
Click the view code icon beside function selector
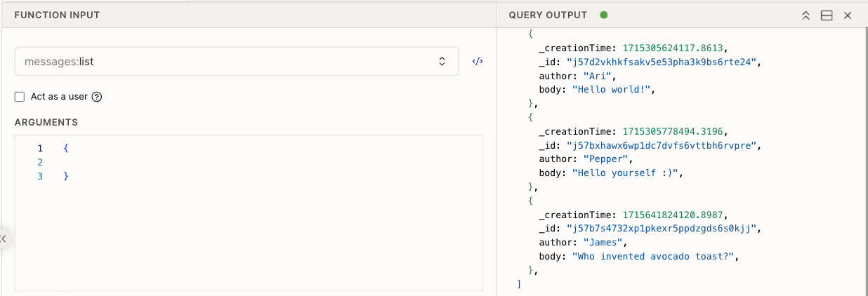click(x=478, y=62)
